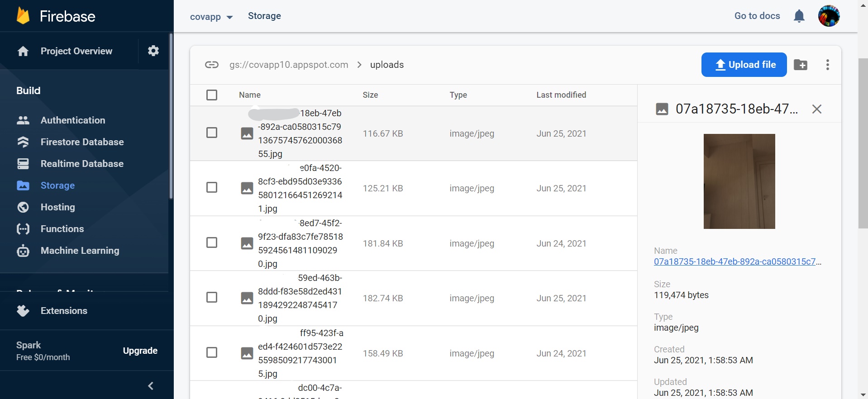Click the notifications bell icon
868x399 pixels.
click(x=799, y=16)
